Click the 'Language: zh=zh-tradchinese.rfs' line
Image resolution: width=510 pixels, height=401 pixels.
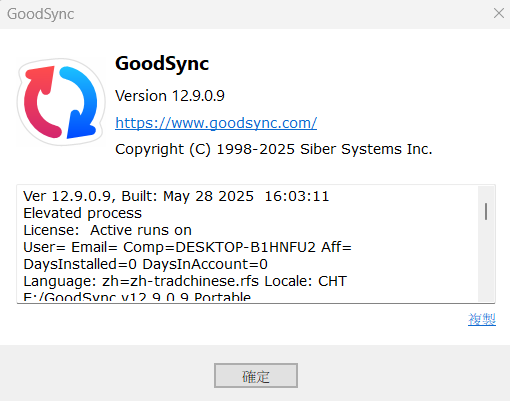185,281
